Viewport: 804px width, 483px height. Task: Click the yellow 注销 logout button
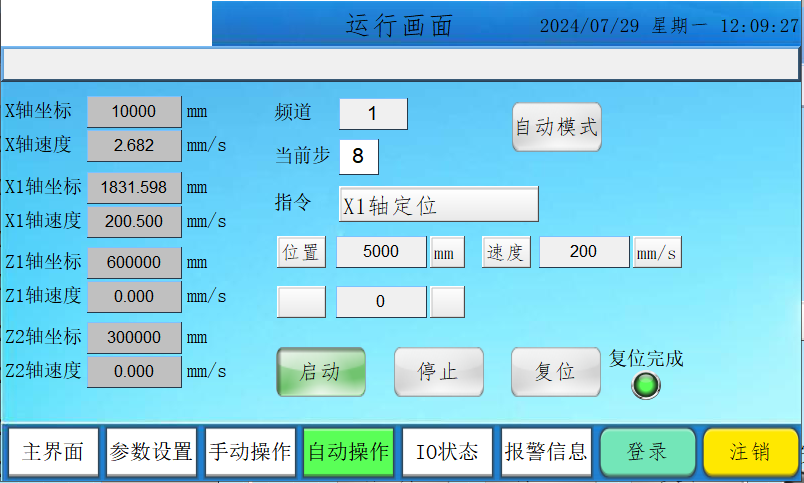pos(750,452)
